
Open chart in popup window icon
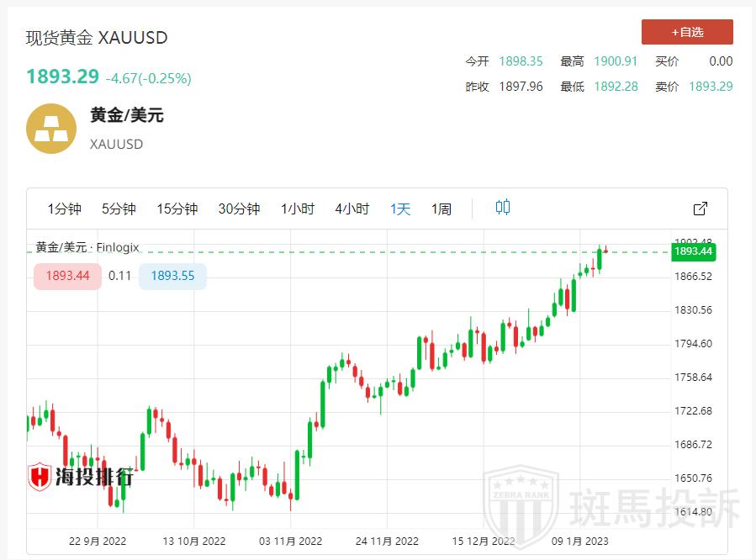tap(700, 209)
